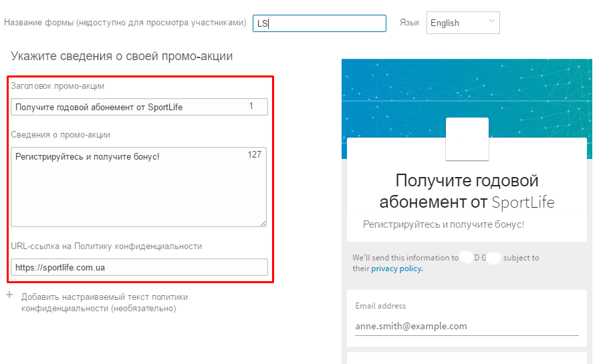Viewport: 607px width, 364px height.
Task: Click the 'Сведения о промо-акции' label
Action: tap(61, 135)
